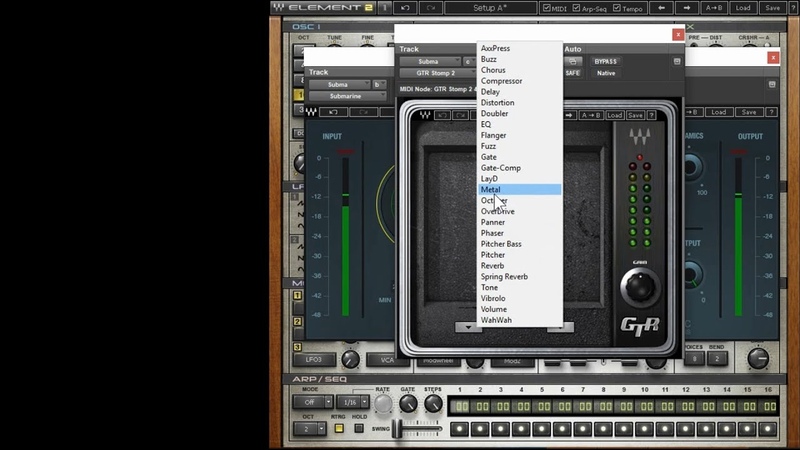The image size is (800, 450).
Task: Open the Setup A* preset selector
Action: [x=490, y=8]
